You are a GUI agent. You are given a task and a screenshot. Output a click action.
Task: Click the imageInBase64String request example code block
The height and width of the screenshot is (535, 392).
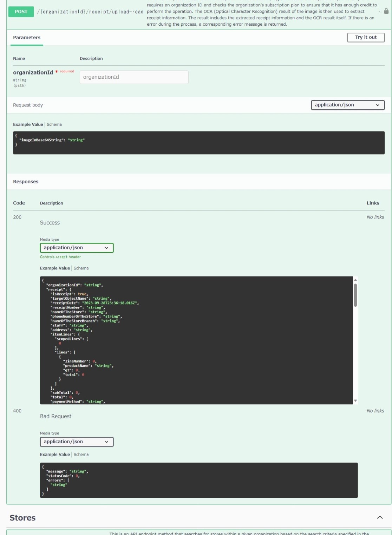pos(198,143)
